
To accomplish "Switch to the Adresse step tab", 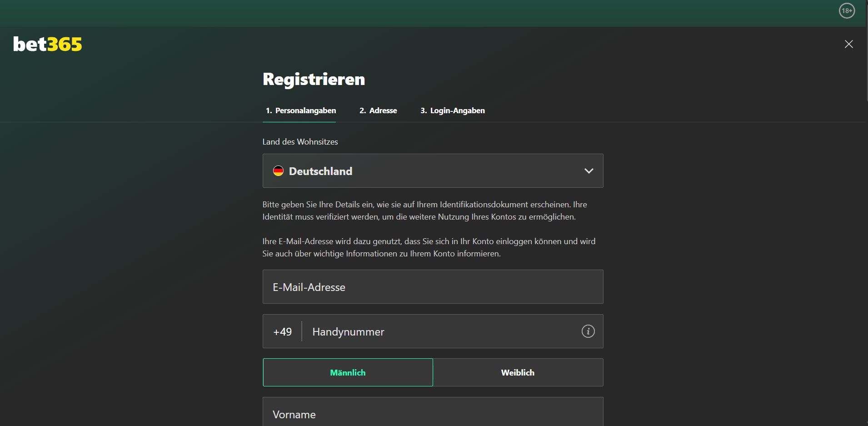I will tap(378, 110).
